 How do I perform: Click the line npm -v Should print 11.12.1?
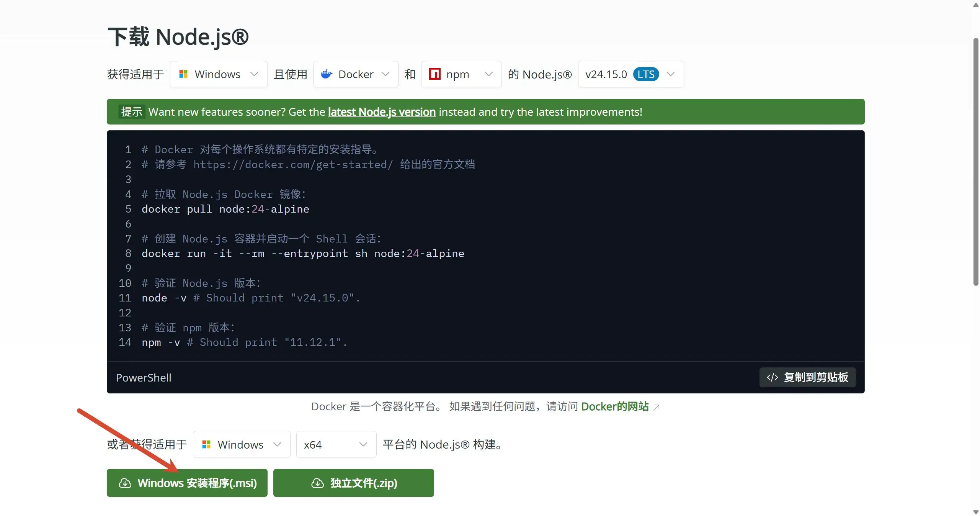tap(244, 342)
